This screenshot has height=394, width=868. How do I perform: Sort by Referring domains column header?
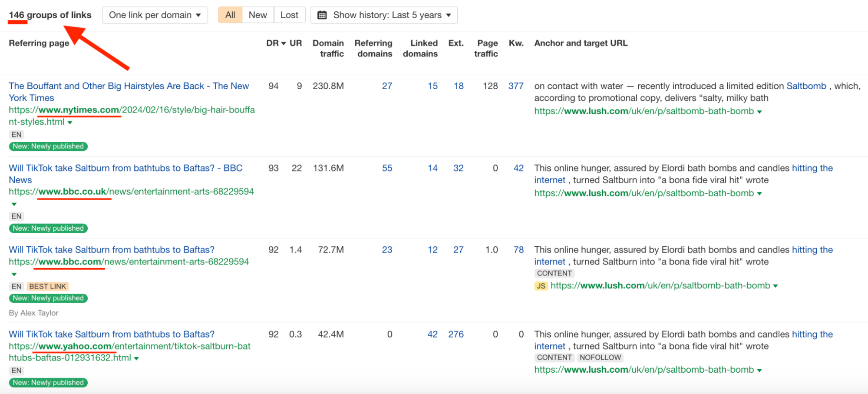tap(373, 48)
